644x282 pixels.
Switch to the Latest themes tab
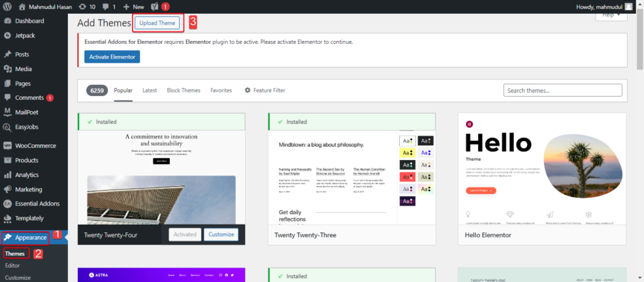[150, 90]
